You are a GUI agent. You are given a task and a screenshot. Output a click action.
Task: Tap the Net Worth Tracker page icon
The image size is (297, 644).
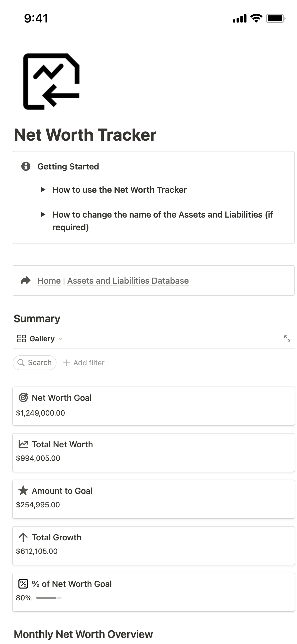(x=51, y=81)
